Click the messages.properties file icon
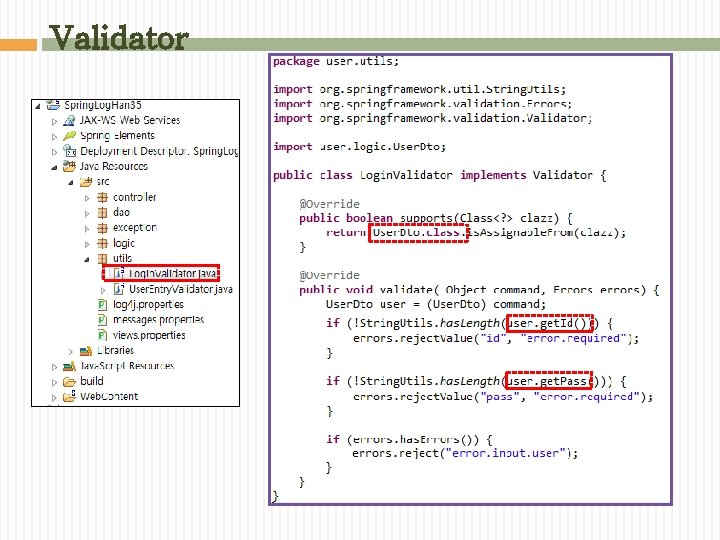The width and height of the screenshot is (720, 540). point(103,320)
